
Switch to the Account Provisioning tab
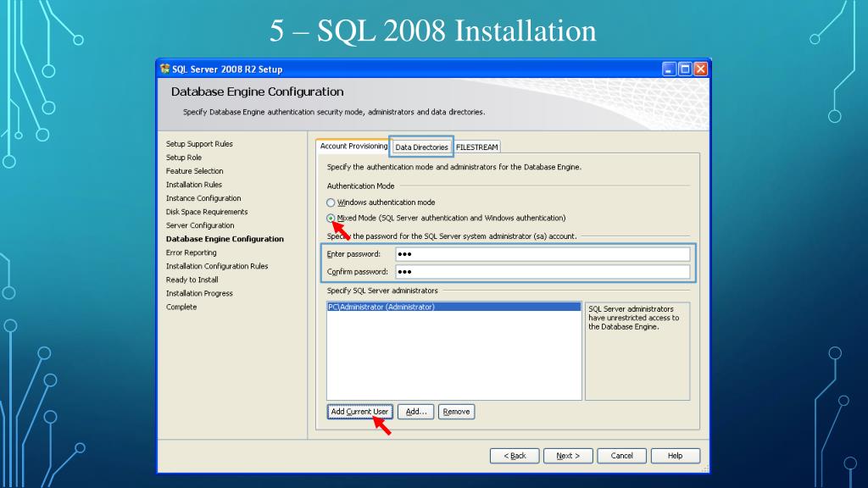pos(353,146)
